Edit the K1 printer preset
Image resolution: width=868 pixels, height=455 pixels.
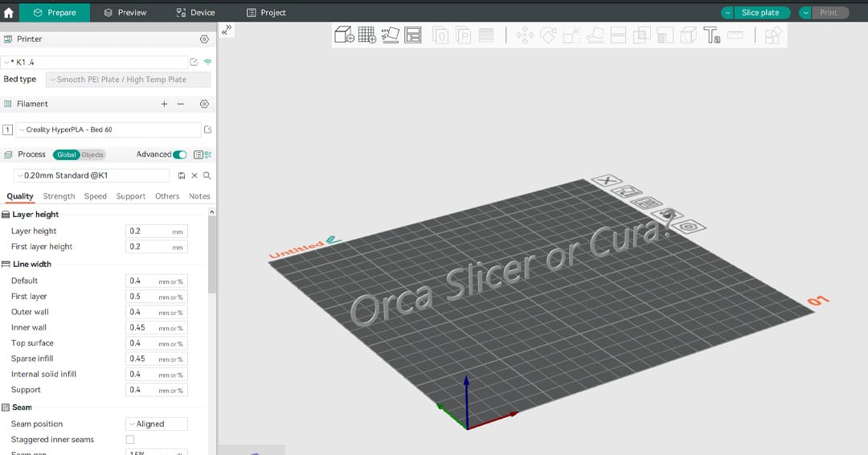[194, 62]
